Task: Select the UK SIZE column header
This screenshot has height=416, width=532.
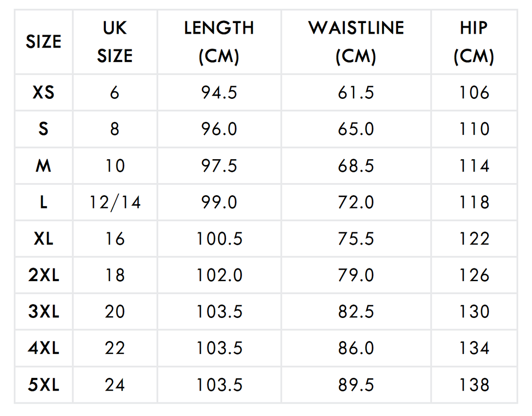Action: click(x=115, y=42)
